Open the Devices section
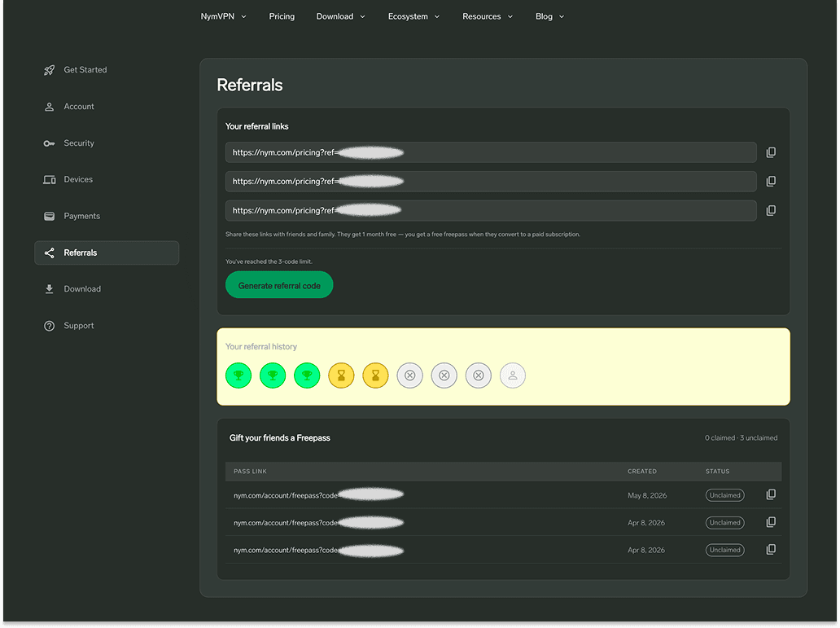 (x=107, y=180)
